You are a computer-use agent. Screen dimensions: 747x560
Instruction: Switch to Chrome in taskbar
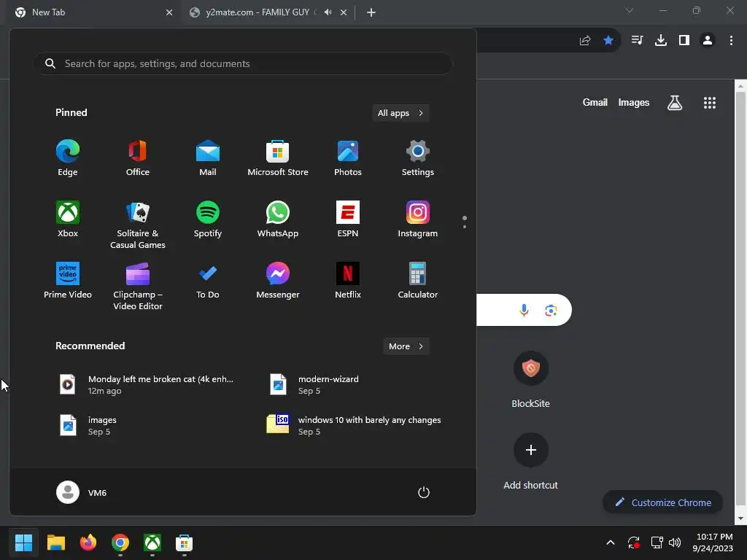coord(120,542)
